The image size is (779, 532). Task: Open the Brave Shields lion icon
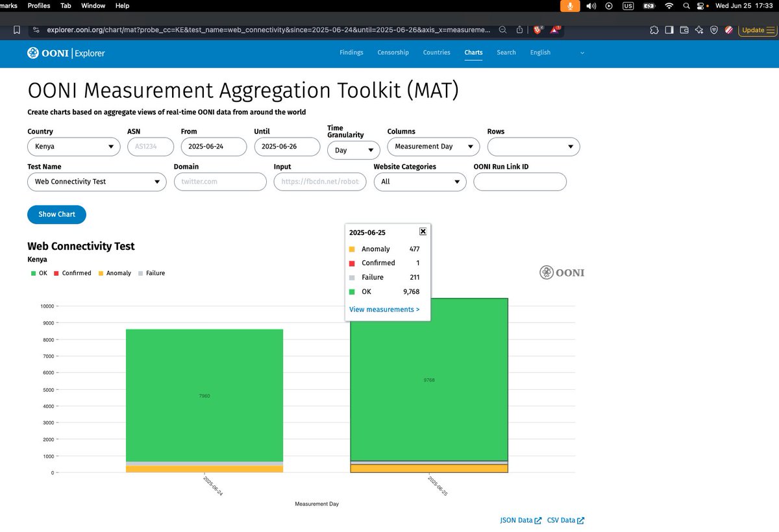[538, 30]
